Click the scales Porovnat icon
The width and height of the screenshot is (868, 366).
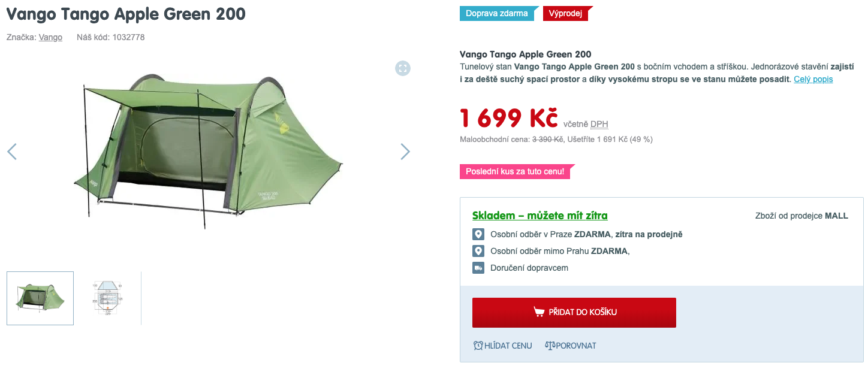[x=550, y=346]
